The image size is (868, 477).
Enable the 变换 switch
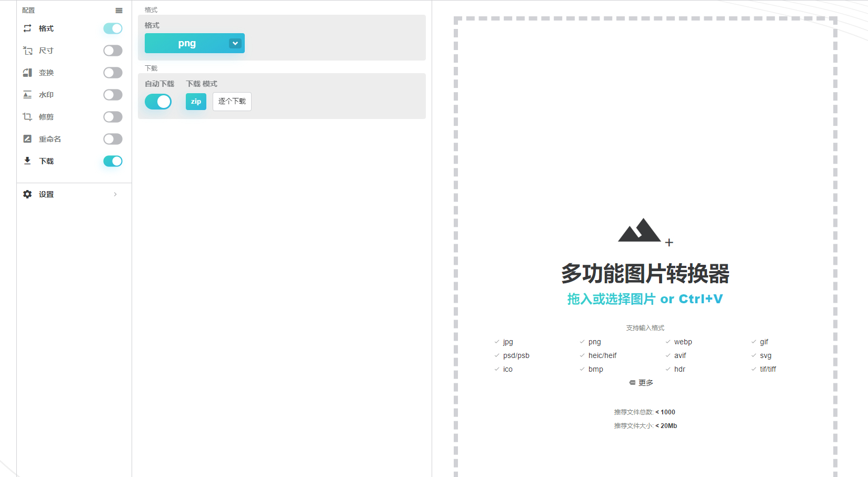tap(113, 73)
